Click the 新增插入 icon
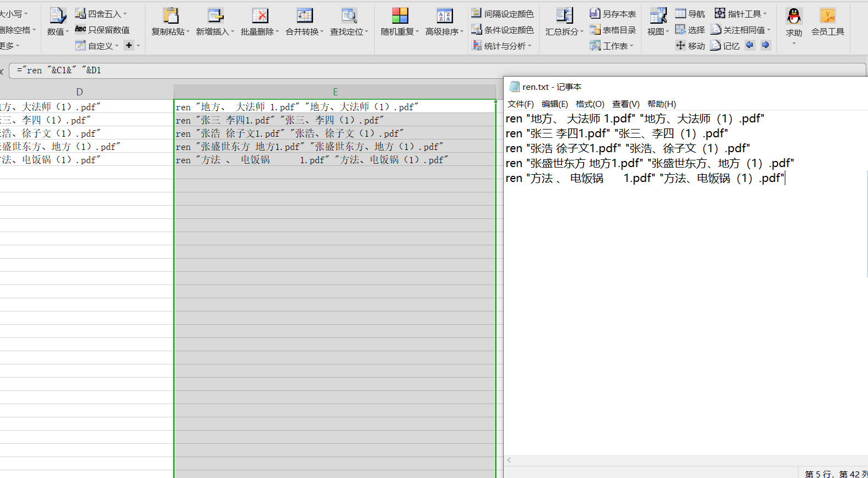The width and height of the screenshot is (868, 478). coord(215,15)
